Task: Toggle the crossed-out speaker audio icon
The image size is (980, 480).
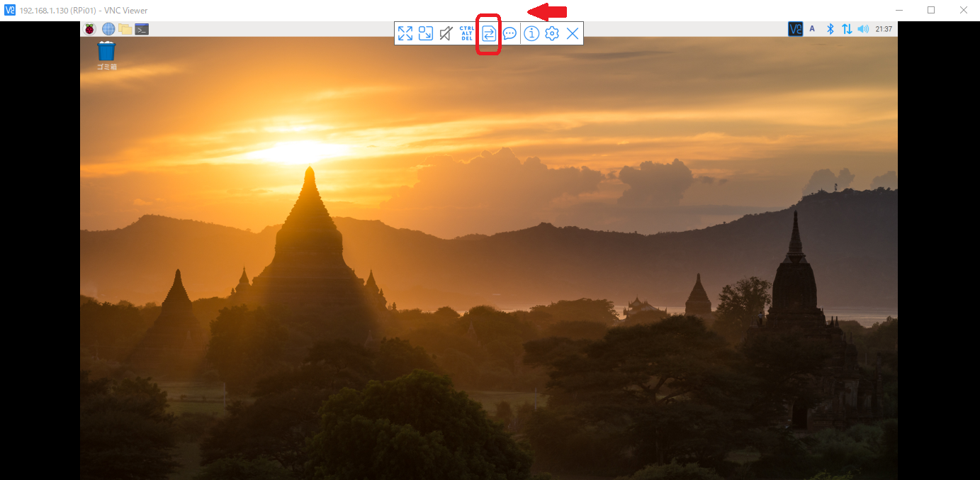Action: click(x=446, y=33)
